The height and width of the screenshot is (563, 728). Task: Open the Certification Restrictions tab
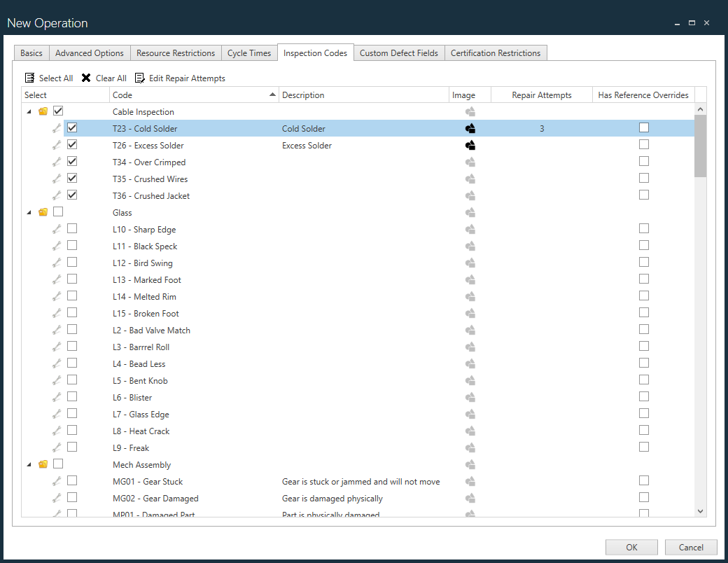[496, 53]
